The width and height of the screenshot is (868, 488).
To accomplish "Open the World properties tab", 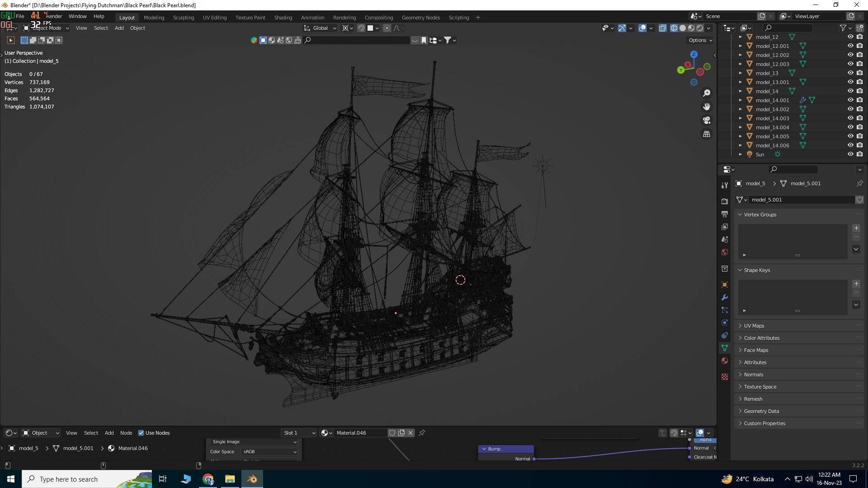I will click(725, 252).
